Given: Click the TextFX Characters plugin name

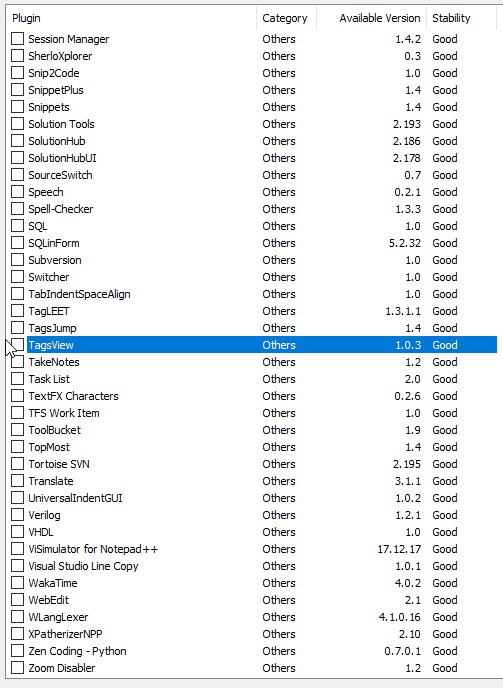Looking at the screenshot, I should point(73,396).
